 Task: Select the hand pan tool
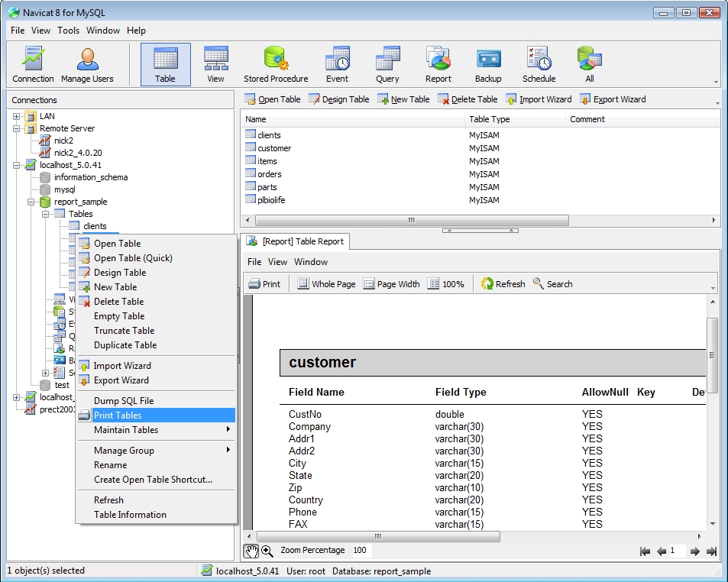tap(251, 551)
